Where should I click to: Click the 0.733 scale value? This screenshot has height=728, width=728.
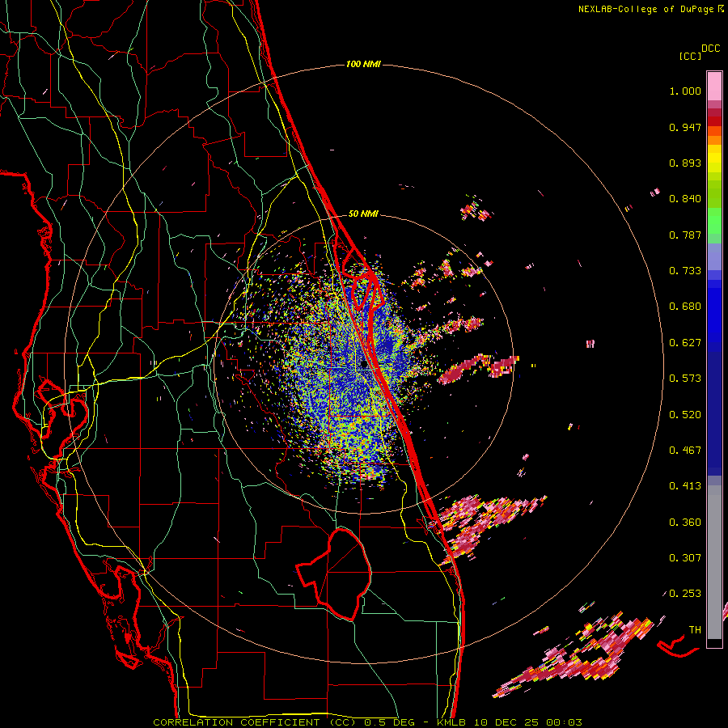click(x=685, y=271)
